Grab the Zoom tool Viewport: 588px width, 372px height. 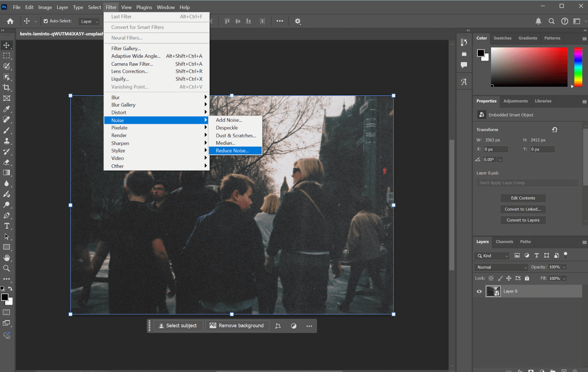coord(7,268)
